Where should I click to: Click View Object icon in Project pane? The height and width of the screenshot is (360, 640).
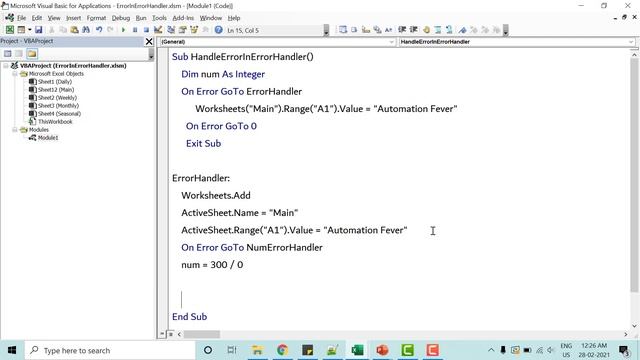click(x=19, y=53)
